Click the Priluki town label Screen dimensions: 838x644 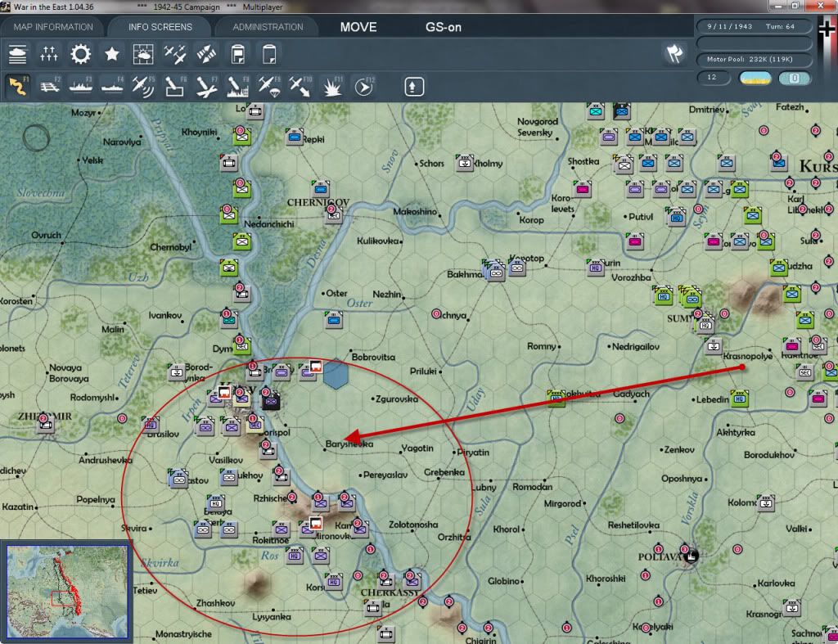pyautogui.click(x=423, y=371)
